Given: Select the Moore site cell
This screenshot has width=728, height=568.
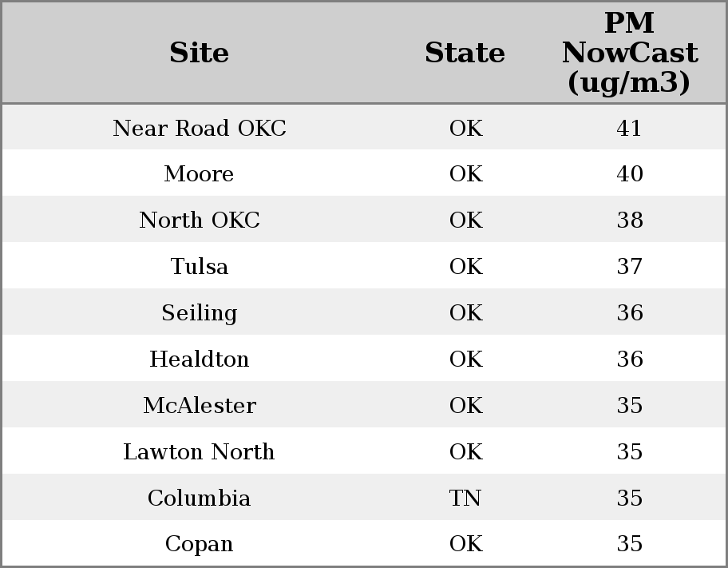Looking at the screenshot, I should tap(199, 174).
